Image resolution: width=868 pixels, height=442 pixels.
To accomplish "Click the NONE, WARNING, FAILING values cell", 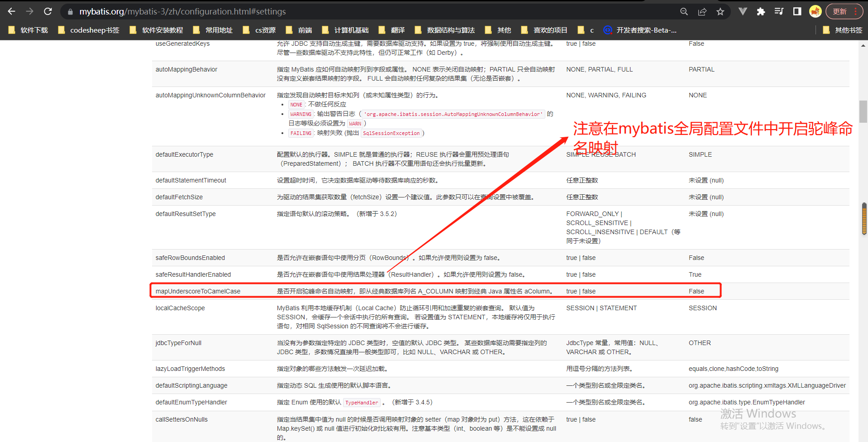I will [x=606, y=95].
